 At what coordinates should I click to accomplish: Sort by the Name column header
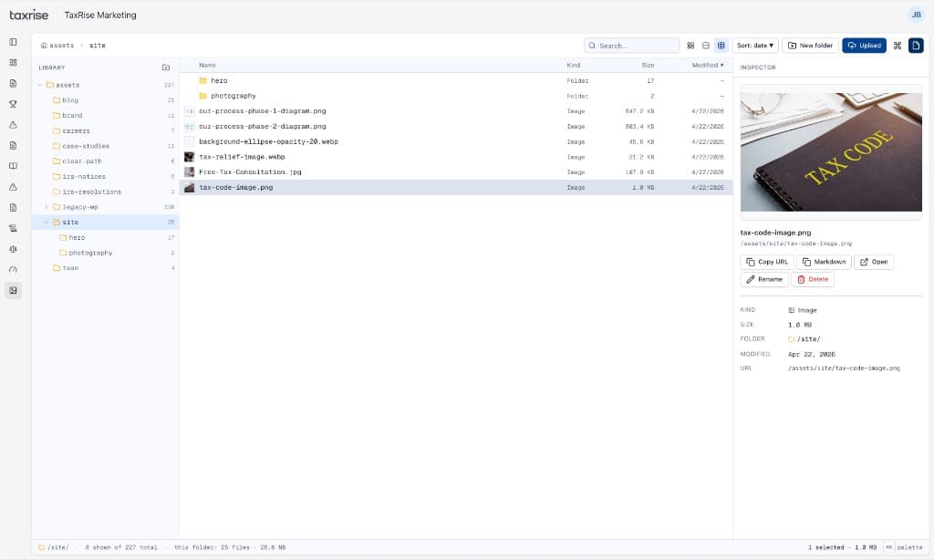click(x=207, y=65)
